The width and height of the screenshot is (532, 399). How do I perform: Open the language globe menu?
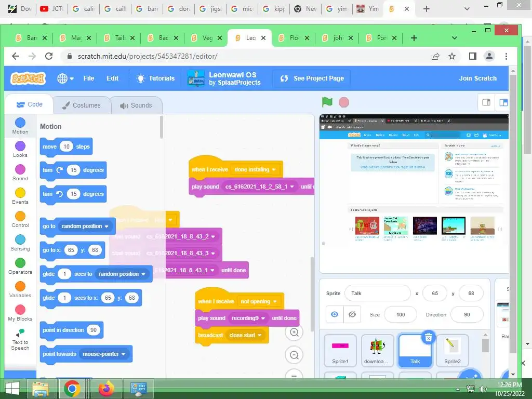pyautogui.click(x=65, y=78)
